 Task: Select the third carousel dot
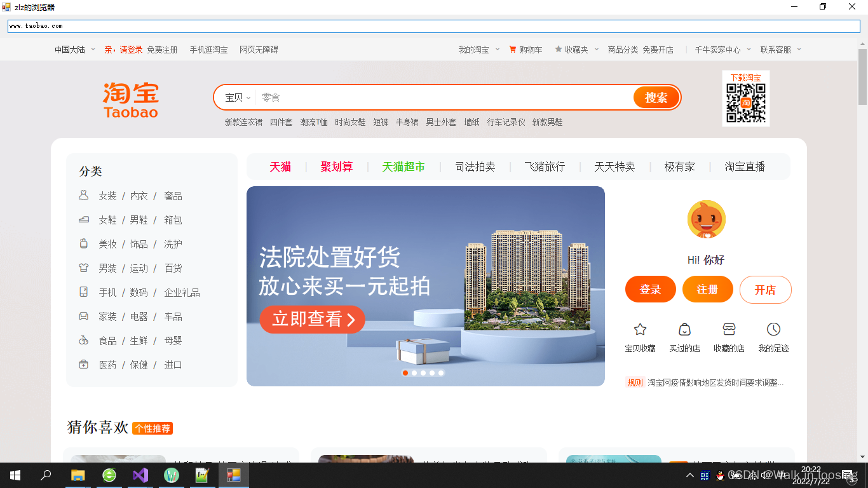click(423, 373)
